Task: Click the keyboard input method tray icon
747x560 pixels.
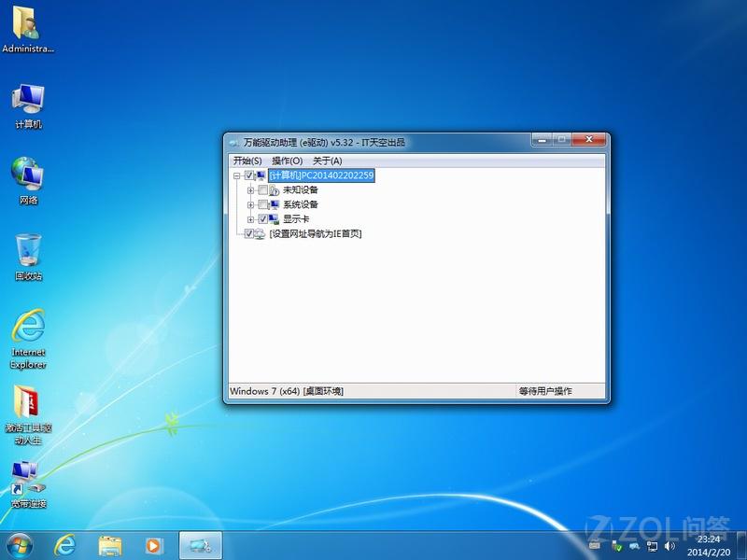Action: 595,545
